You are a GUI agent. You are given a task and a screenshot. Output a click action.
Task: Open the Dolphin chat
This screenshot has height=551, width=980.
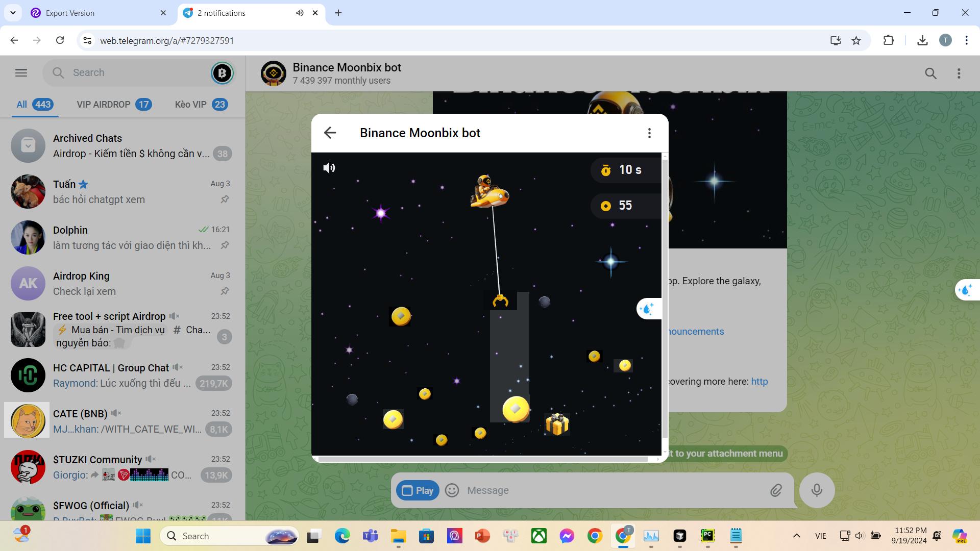tap(122, 238)
